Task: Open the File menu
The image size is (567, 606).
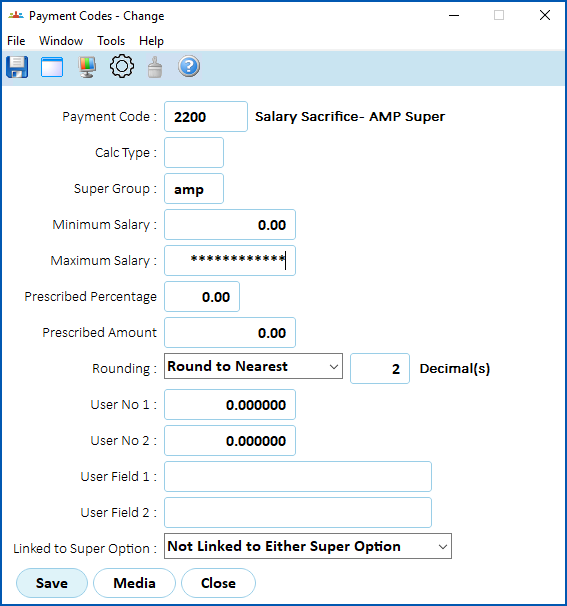Action: pos(16,41)
